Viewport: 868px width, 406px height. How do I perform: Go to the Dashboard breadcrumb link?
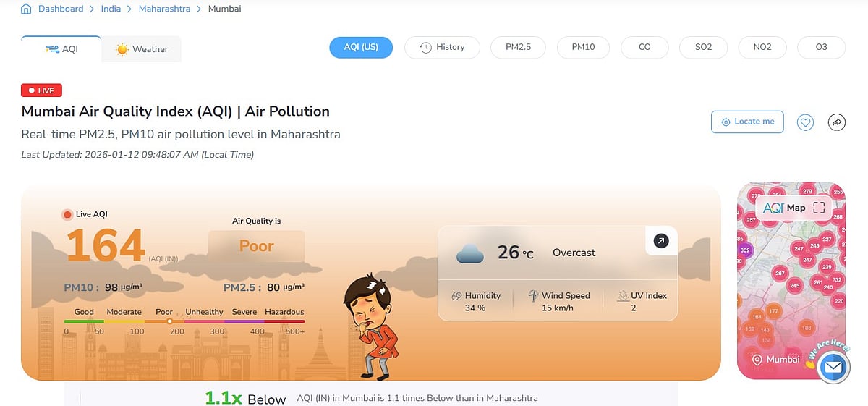(61, 9)
